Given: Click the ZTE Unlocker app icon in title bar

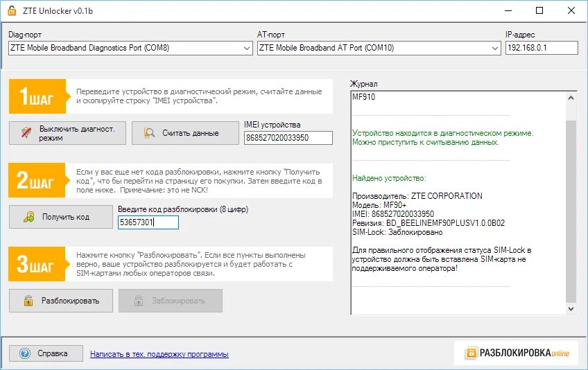Looking at the screenshot, I should coord(12,10).
